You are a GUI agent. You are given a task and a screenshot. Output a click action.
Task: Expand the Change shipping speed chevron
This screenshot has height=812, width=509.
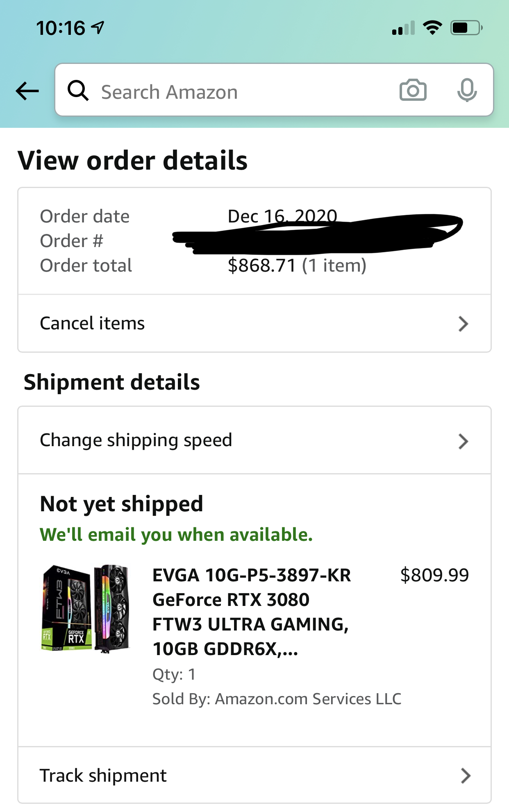[x=463, y=441]
